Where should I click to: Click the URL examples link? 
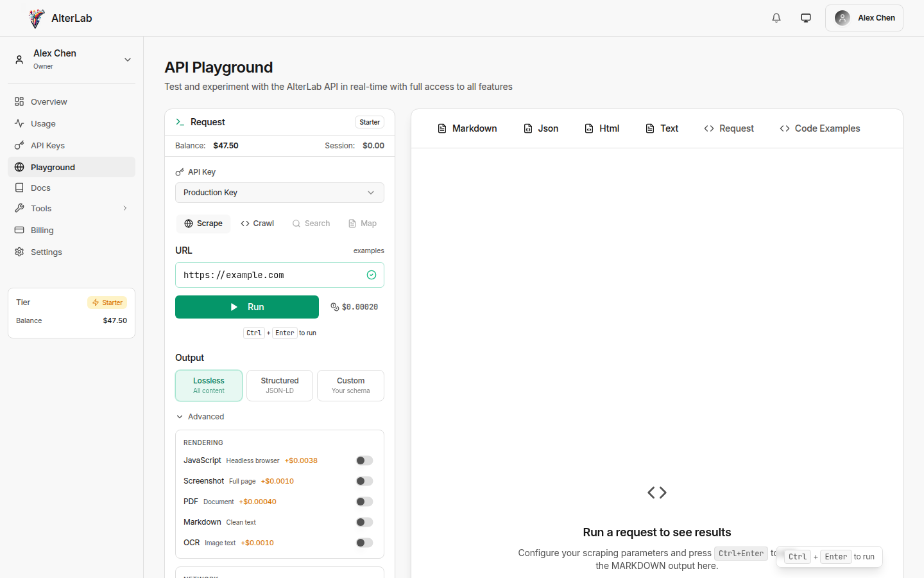click(x=369, y=250)
